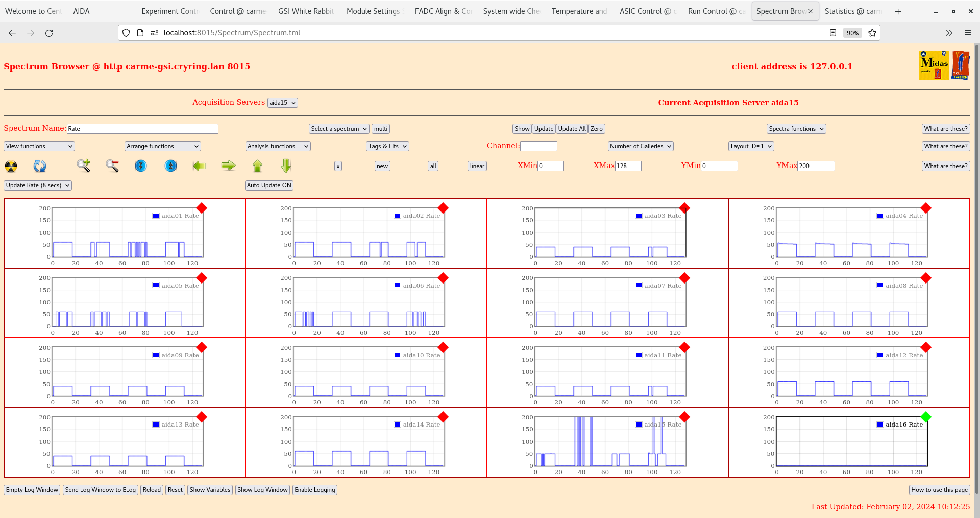The height and width of the screenshot is (518, 980).
Task: Click the green left arrow icon
Action: pyautogui.click(x=199, y=166)
